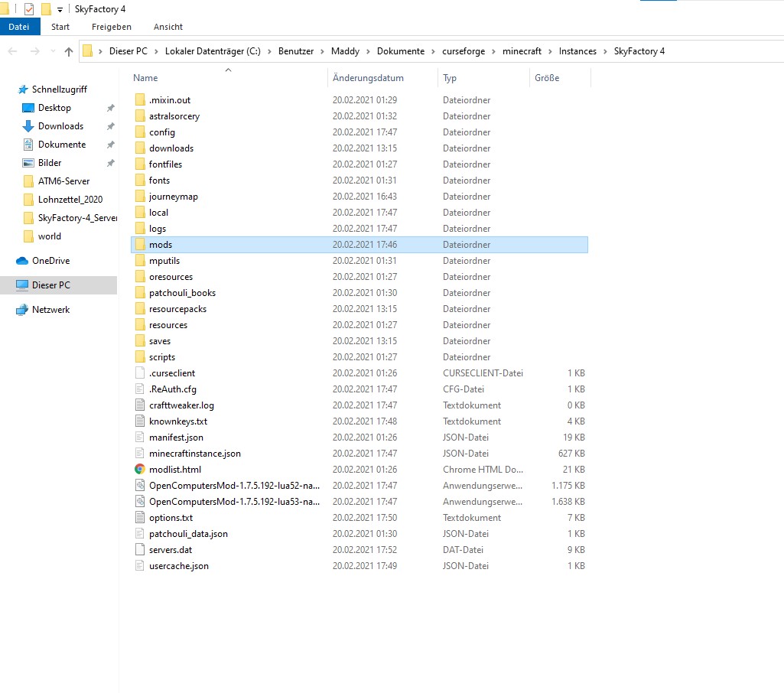Select patchouli_data.json file name
Image resolution: width=784 pixels, height=693 pixels.
(x=188, y=534)
